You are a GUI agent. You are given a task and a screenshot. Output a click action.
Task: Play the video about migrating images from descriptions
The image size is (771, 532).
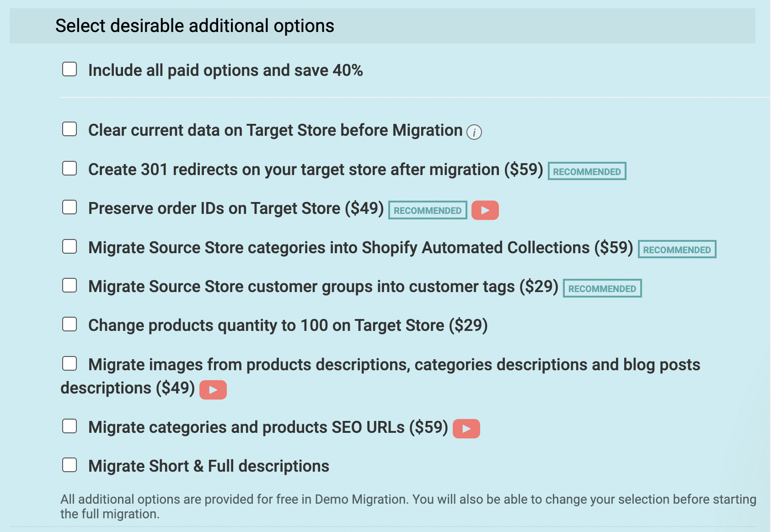click(213, 389)
